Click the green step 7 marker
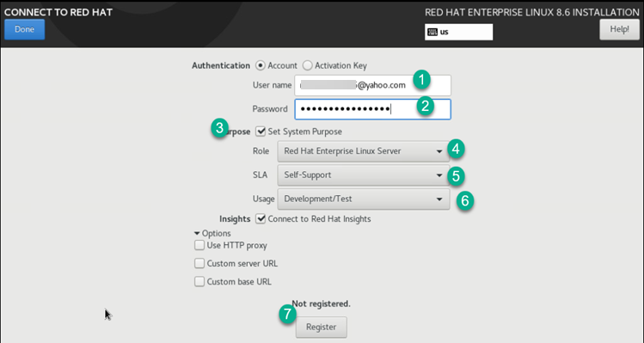Image resolution: width=644 pixels, height=343 pixels. (x=287, y=315)
